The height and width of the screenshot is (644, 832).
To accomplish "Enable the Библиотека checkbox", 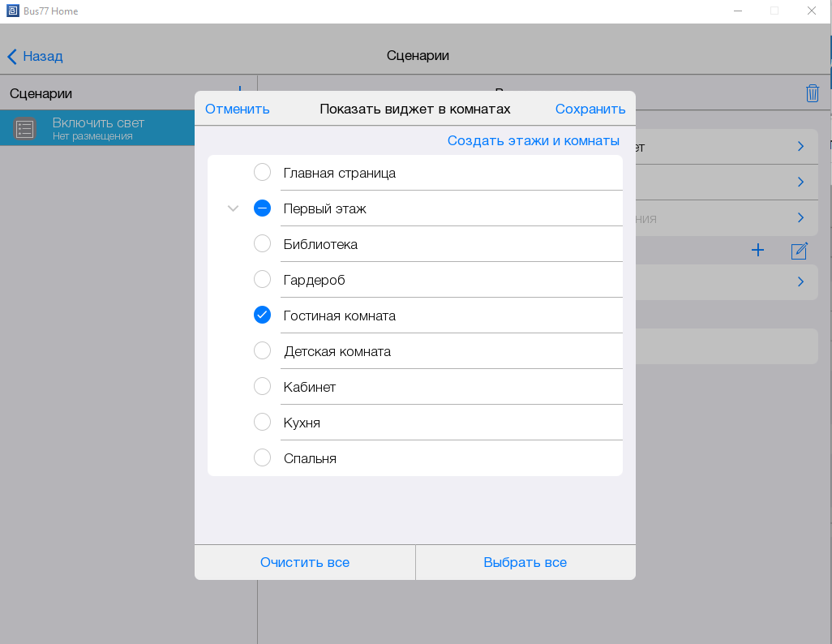I will pos(262,244).
